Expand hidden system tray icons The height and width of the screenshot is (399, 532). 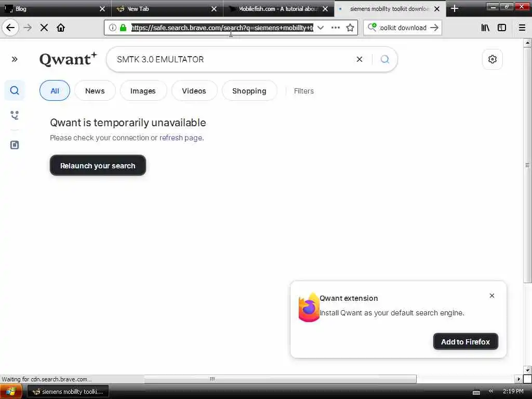[491, 391]
